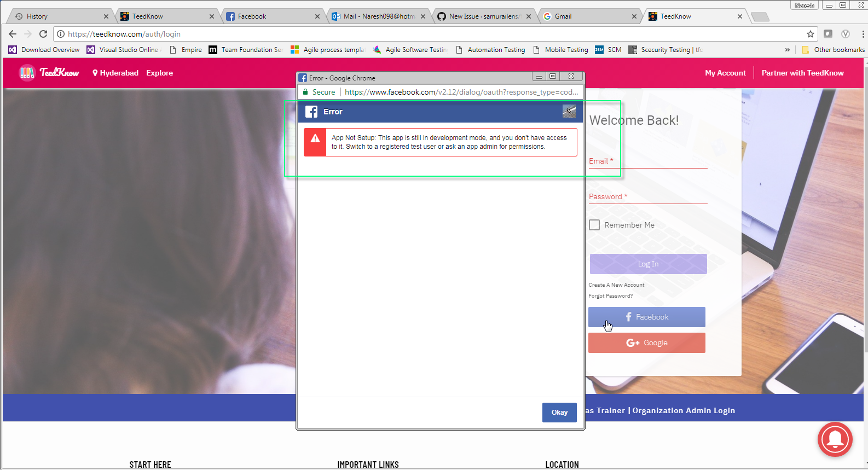Screen dimensions: 868x470
Task: Open Create A New Account link
Action: (616, 285)
